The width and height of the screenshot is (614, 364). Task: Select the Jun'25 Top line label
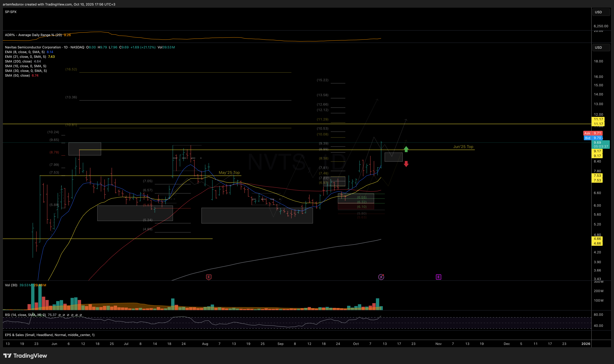(463, 147)
